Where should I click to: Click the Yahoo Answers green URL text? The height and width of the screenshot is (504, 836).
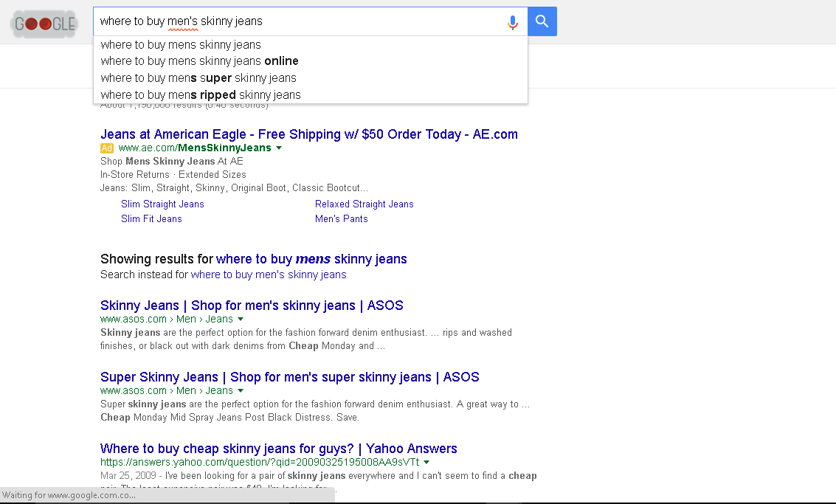click(x=260, y=462)
